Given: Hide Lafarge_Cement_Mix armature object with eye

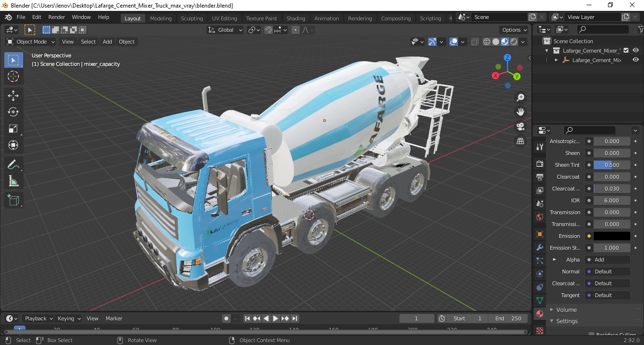Looking at the screenshot, I should click(x=635, y=60).
